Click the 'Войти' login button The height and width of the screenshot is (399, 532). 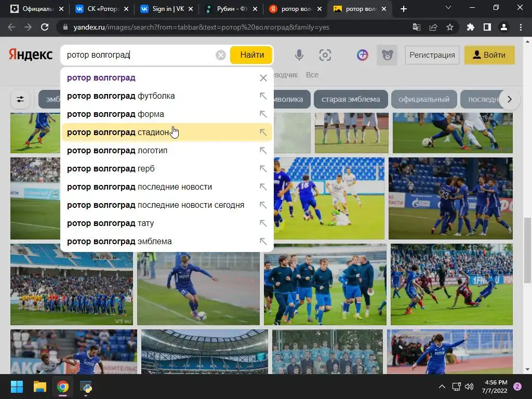(x=489, y=55)
